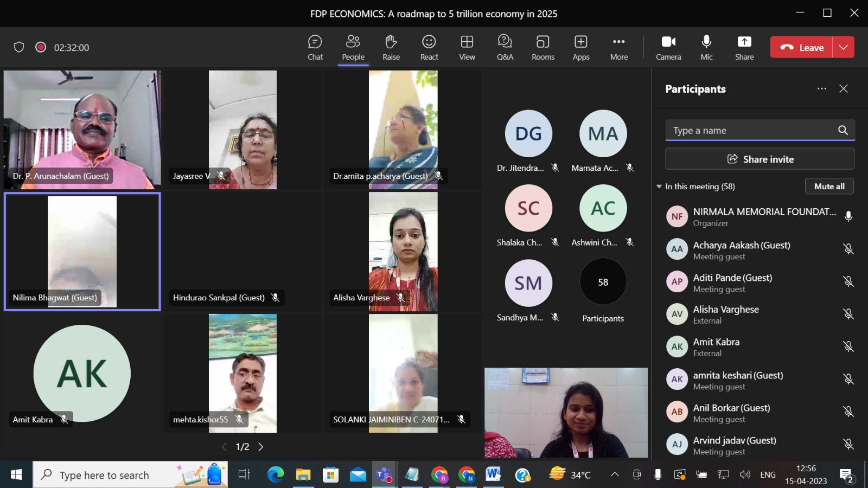Viewport: 868px width, 488px height.
Task: Click the 'Type a name' search field
Action: pos(751,131)
